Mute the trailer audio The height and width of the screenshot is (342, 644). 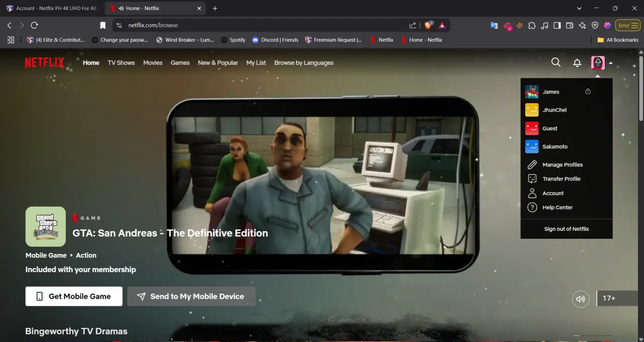click(x=581, y=299)
